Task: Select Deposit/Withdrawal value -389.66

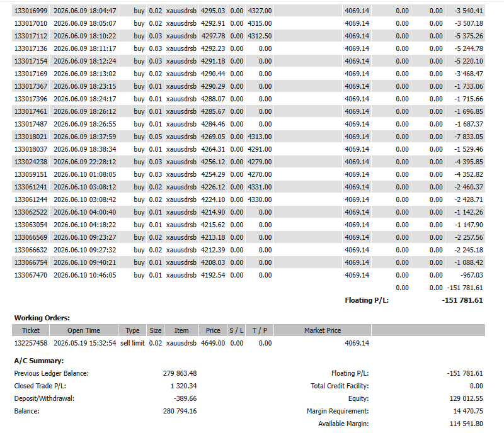Action: point(185,398)
